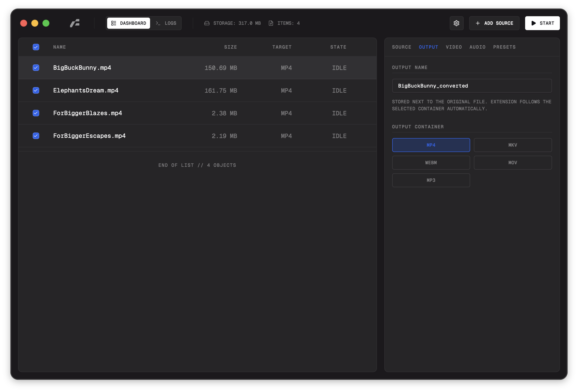The image size is (578, 392).
Task: Open the Audio settings tab
Action: coord(477,47)
